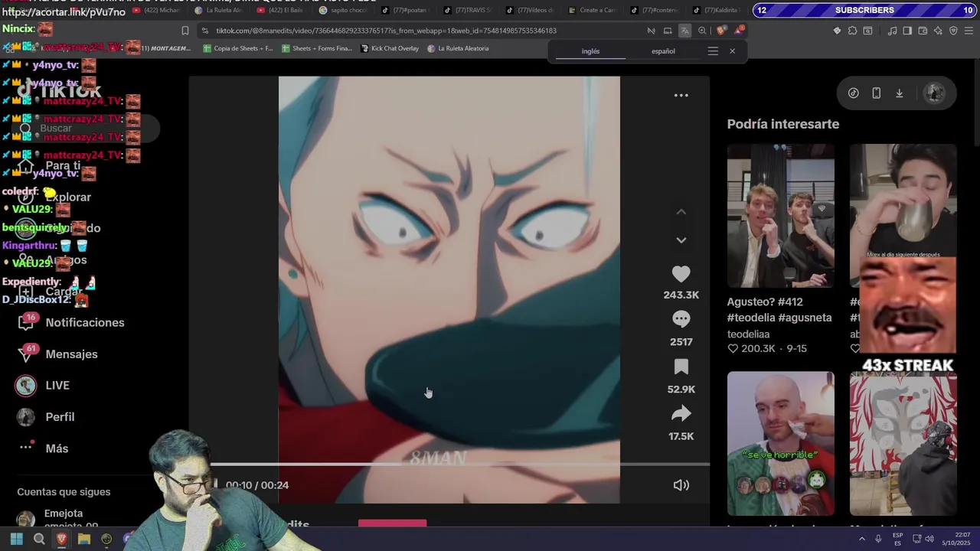Screen dimensions: 980x551
Task: Click the taskbar volume icon
Action: (929, 539)
